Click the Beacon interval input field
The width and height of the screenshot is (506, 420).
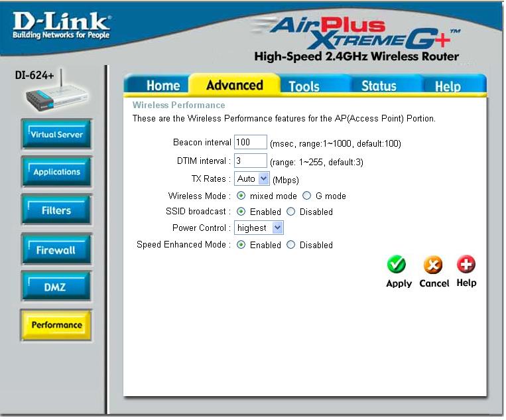click(251, 143)
